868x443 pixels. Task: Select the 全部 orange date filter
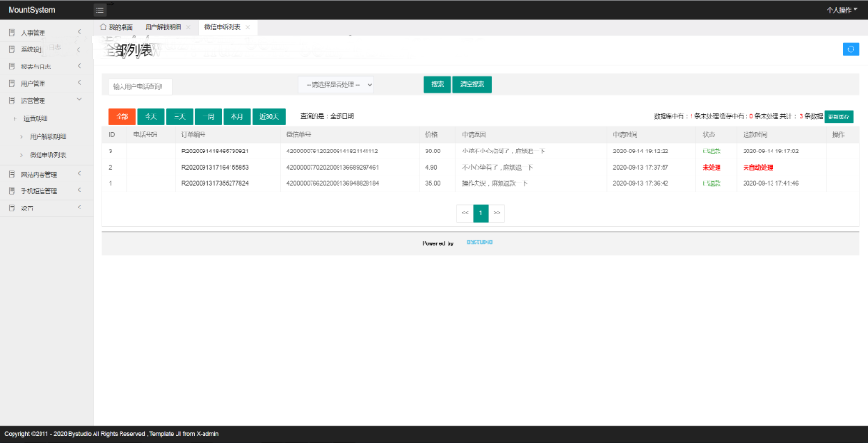pyautogui.click(x=121, y=116)
